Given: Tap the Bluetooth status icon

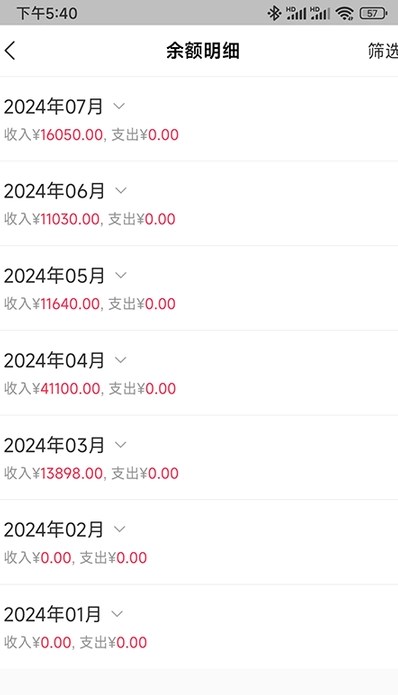Looking at the screenshot, I should click(274, 13).
